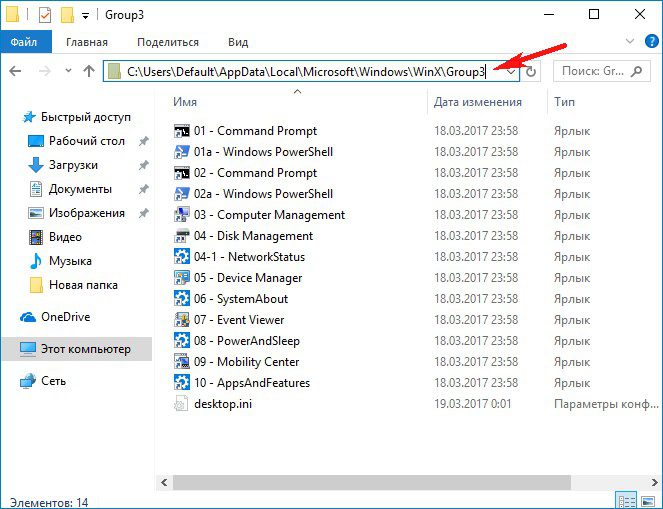This screenshot has width=663, height=509.
Task: Open Новая папка in navigation pane
Action: click(83, 285)
